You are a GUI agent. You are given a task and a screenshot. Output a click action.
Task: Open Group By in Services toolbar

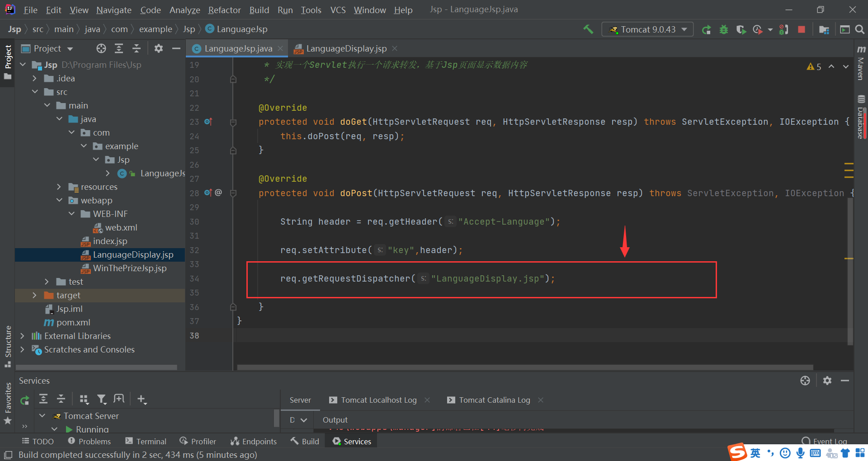tap(84, 399)
